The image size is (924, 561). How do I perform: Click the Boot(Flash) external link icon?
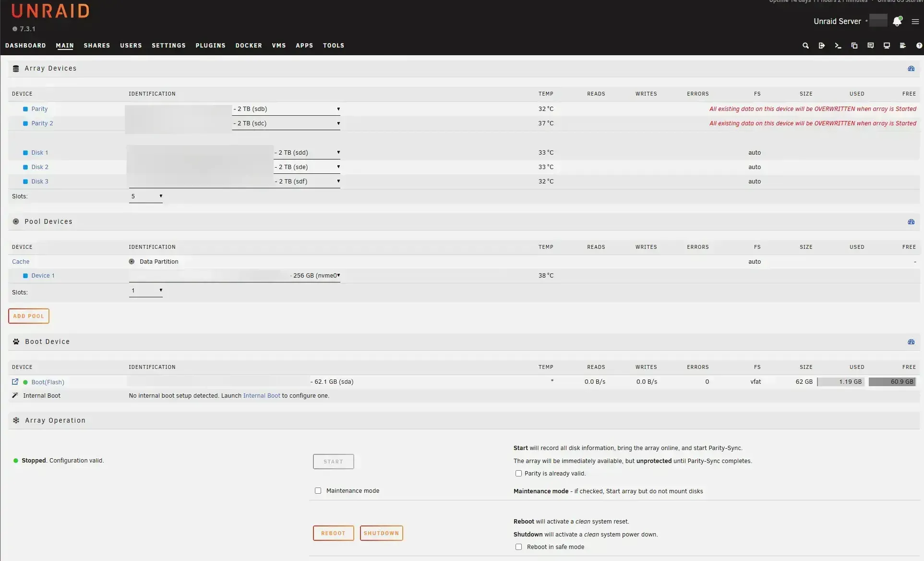15,382
